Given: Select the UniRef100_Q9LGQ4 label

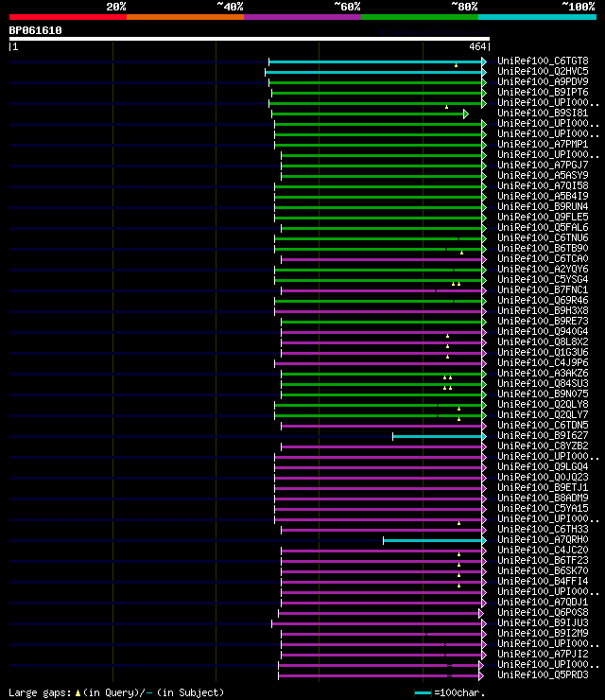Looking at the screenshot, I should [543, 467].
